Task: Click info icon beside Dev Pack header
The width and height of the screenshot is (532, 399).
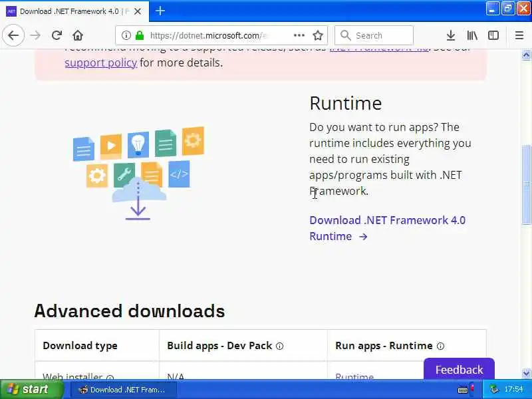Action: [x=279, y=346]
